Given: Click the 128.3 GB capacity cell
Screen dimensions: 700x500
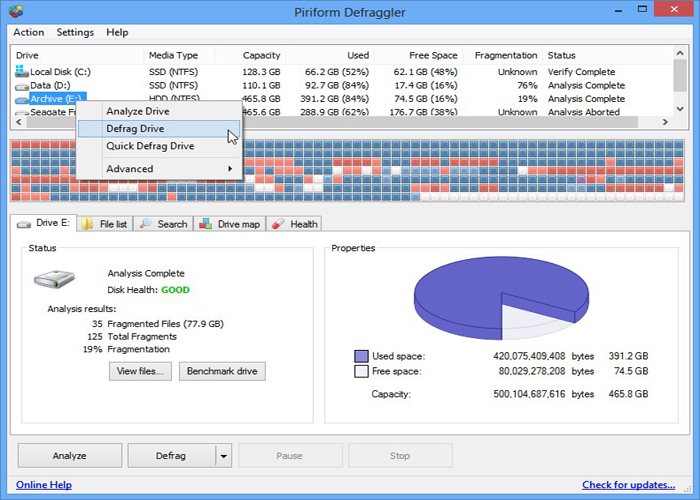Looking at the screenshot, I should pyautogui.click(x=261, y=72).
